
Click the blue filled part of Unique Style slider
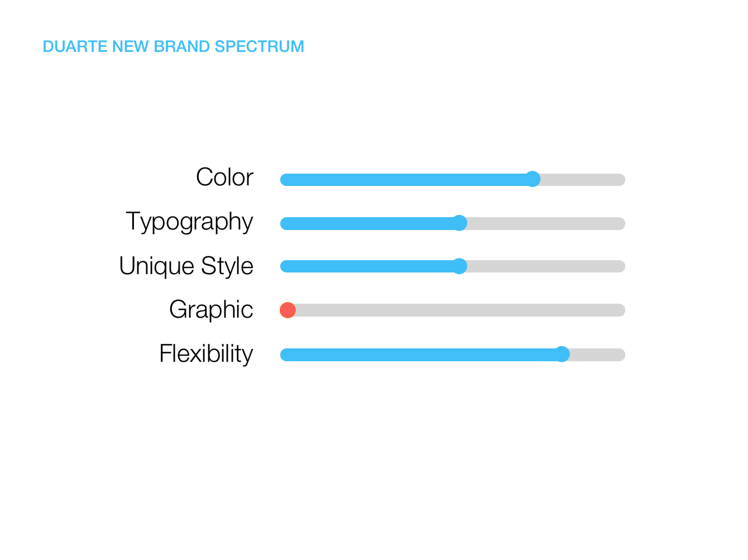(x=366, y=266)
